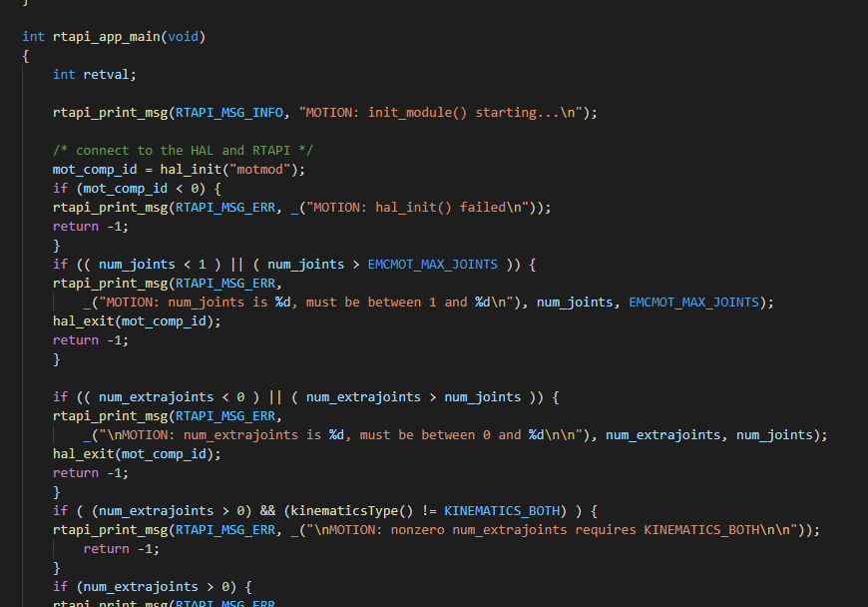Click the 'nonzero num_extrajoints requires' string

coord(513,529)
